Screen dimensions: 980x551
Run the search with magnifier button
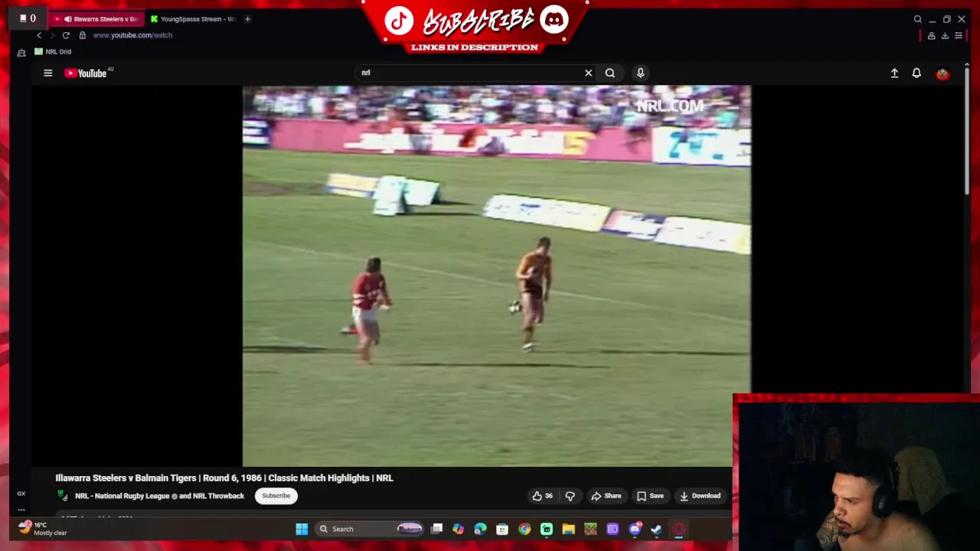point(610,73)
